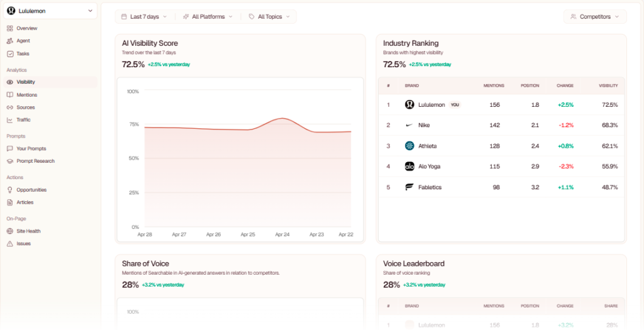Open the Last 7 days date range dropdown
644x330 pixels.
pyautogui.click(x=144, y=17)
